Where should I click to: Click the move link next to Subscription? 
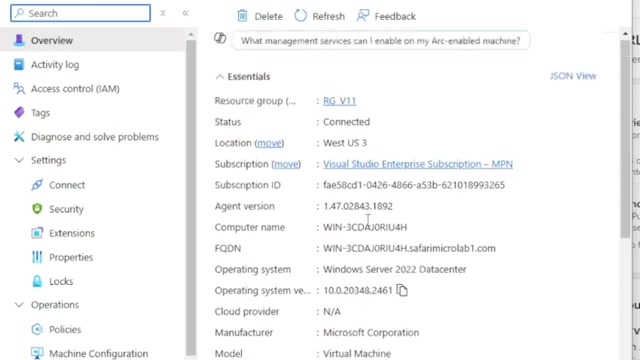point(286,164)
